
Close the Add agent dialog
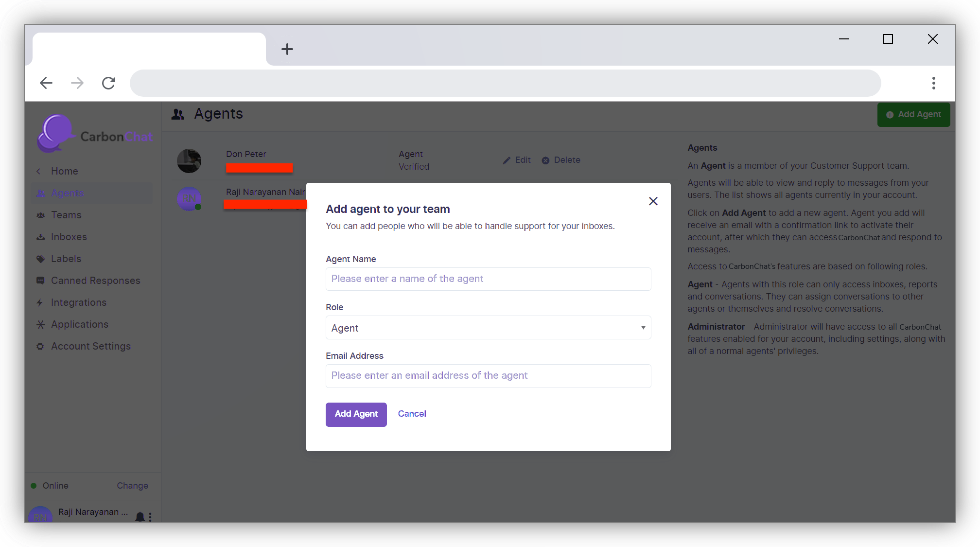click(x=653, y=201)
